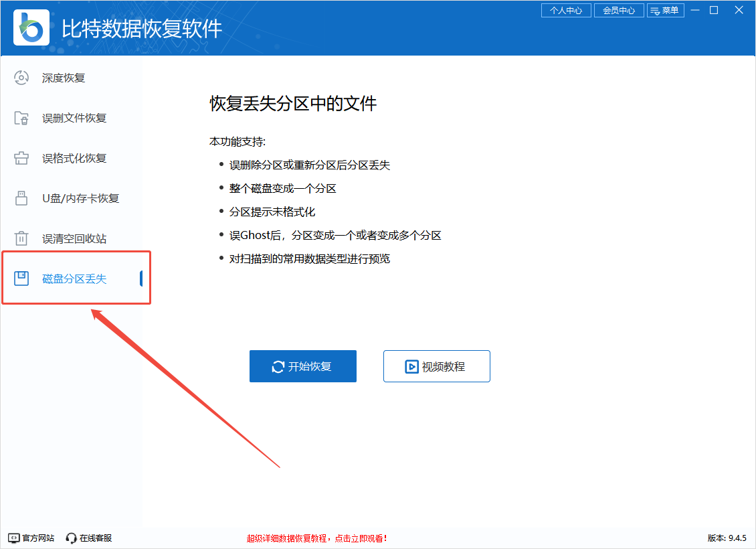This screenshot has height=549, width=756.
Task: Switch to 误删文件恢复 mode
Action: pyautogui.click(x=76, y=118)
